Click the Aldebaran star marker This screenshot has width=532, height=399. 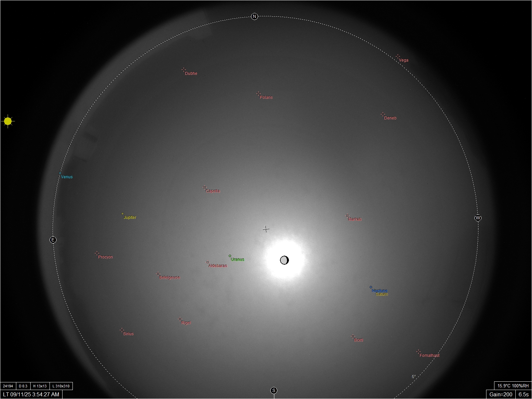pyautogui.click(x=207, y=262)
